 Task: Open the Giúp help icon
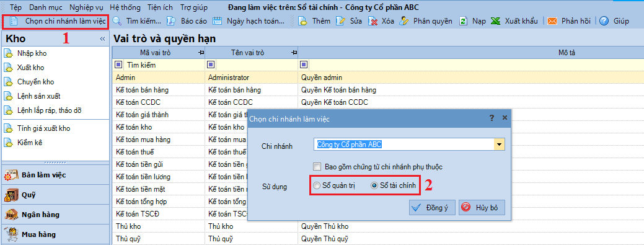(x=604, y=21)
